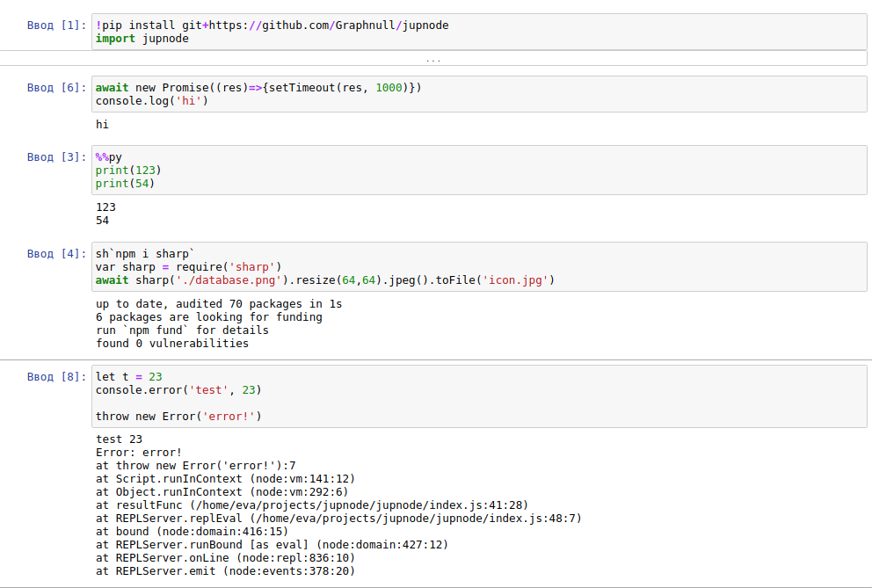Click the console.log('hi') code line
This screenshot has width=872, height=588.
click(x=152, y=101)
